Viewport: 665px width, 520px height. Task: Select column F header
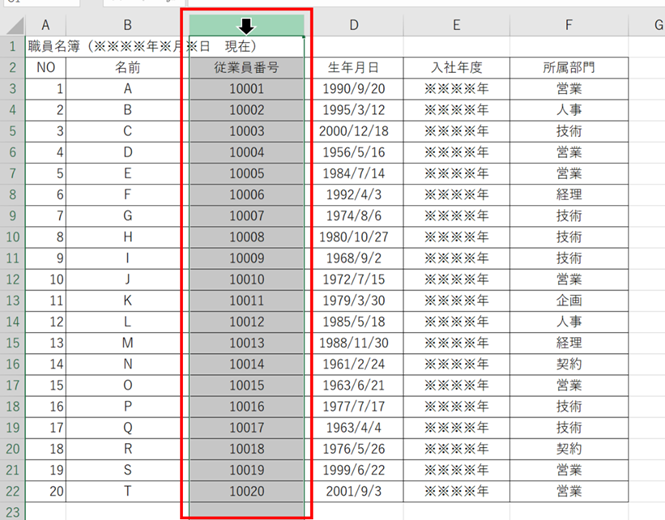(x=569, y=24)
